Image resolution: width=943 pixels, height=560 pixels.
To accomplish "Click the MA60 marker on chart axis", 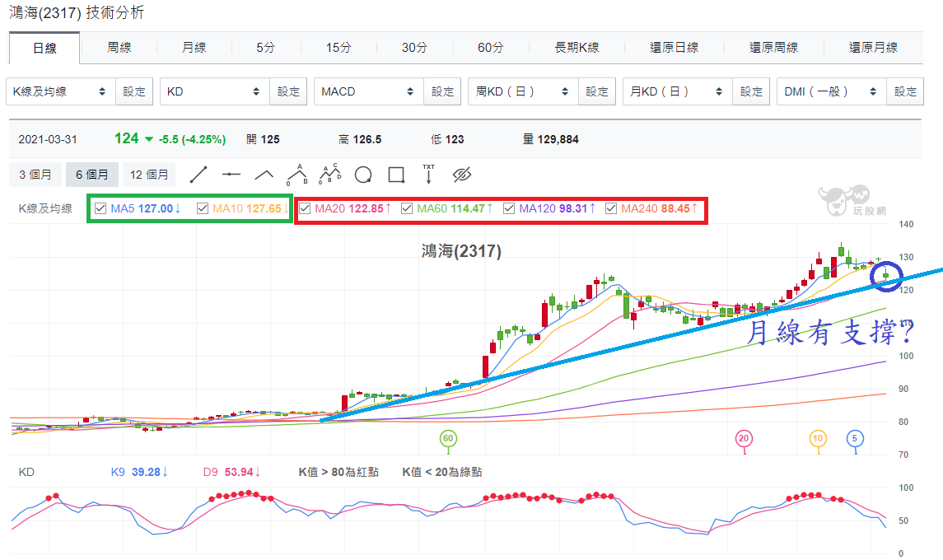I will pos(448,438).
